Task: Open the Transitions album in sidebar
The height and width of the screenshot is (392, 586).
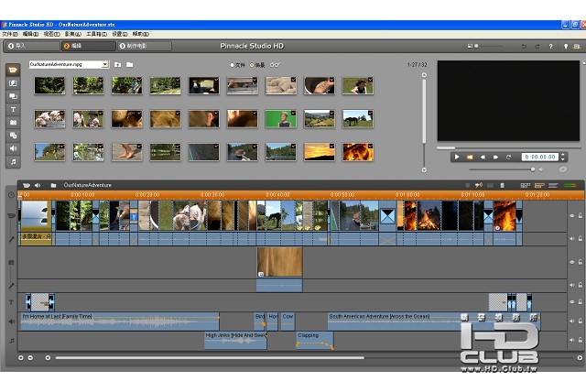Action: click(x=13, y=82)
